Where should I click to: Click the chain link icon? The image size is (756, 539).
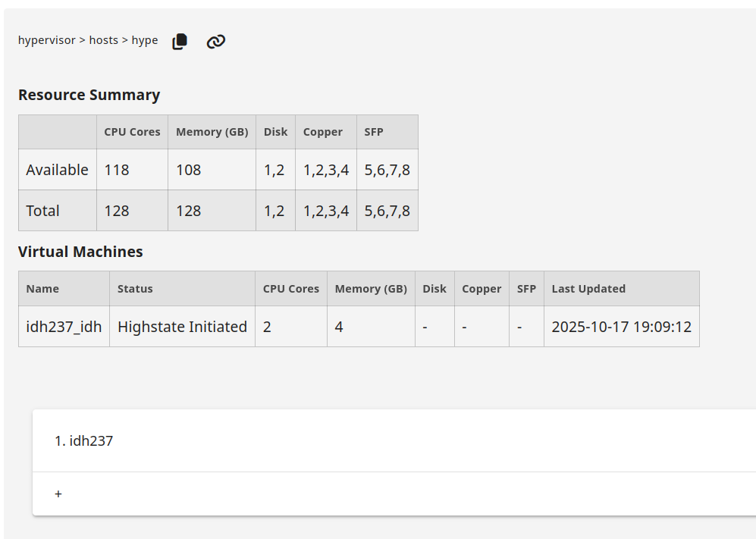216,42
